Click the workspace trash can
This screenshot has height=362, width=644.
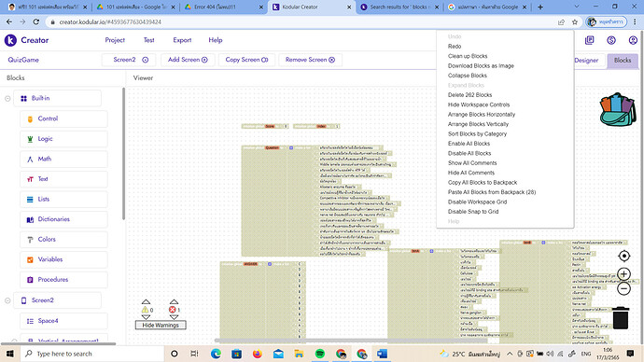pyautogui.click(x=621, y=317)
